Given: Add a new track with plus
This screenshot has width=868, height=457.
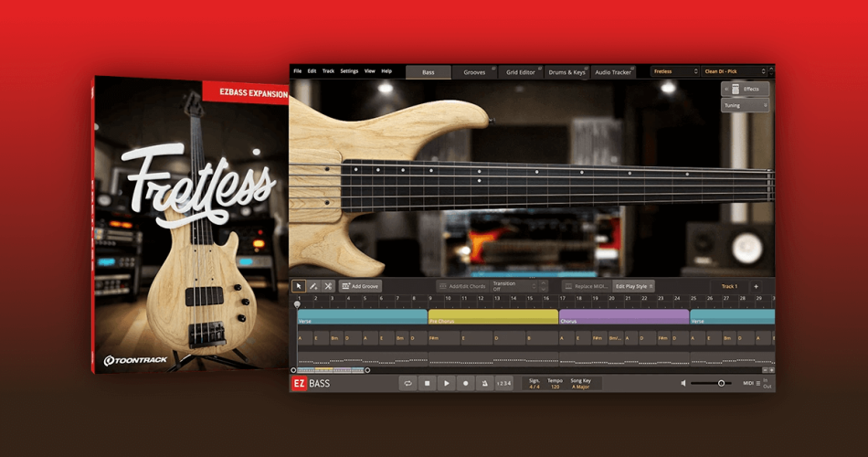Looking at the screenshot, I should tap(756, 286).
